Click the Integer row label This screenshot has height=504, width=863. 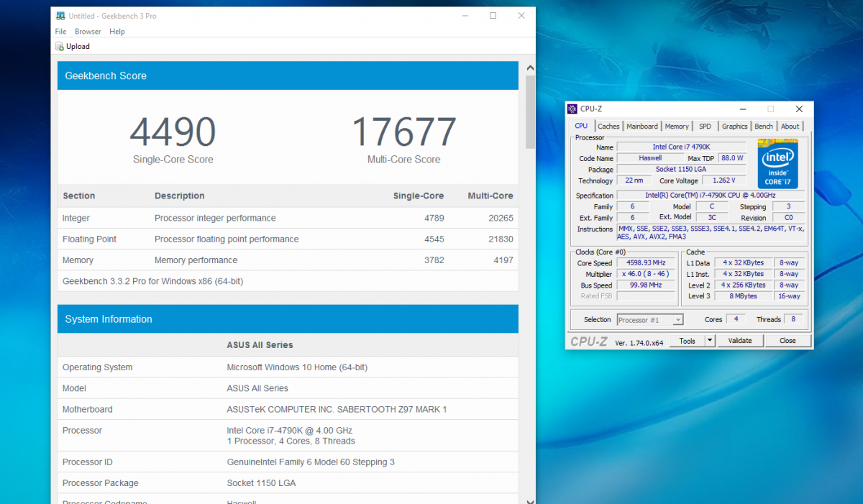click(x=76, y=219)
